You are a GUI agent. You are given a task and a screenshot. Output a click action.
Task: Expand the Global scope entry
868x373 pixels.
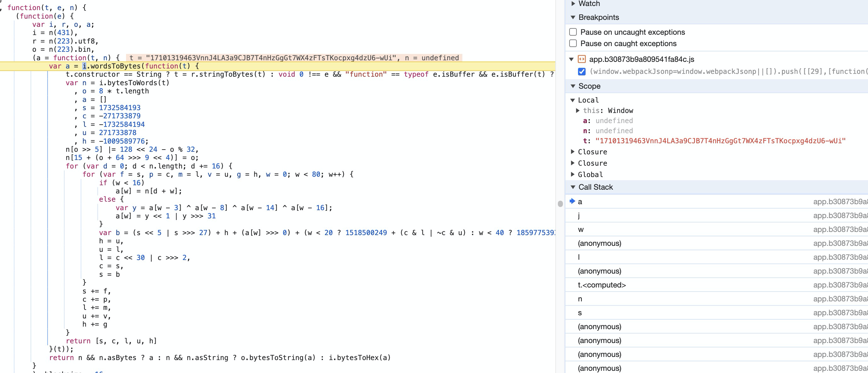click(572, 175)
